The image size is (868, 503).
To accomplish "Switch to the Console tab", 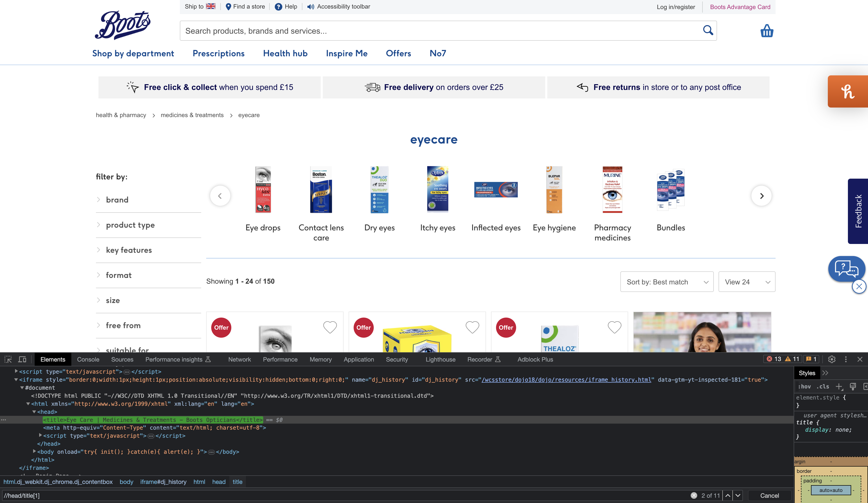I will click(x=88, y=359).
